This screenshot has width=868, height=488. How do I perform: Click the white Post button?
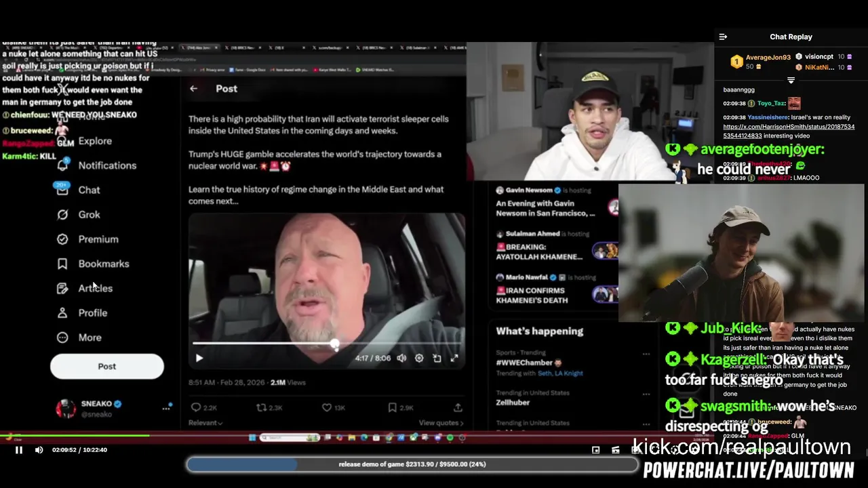point(107,366)
